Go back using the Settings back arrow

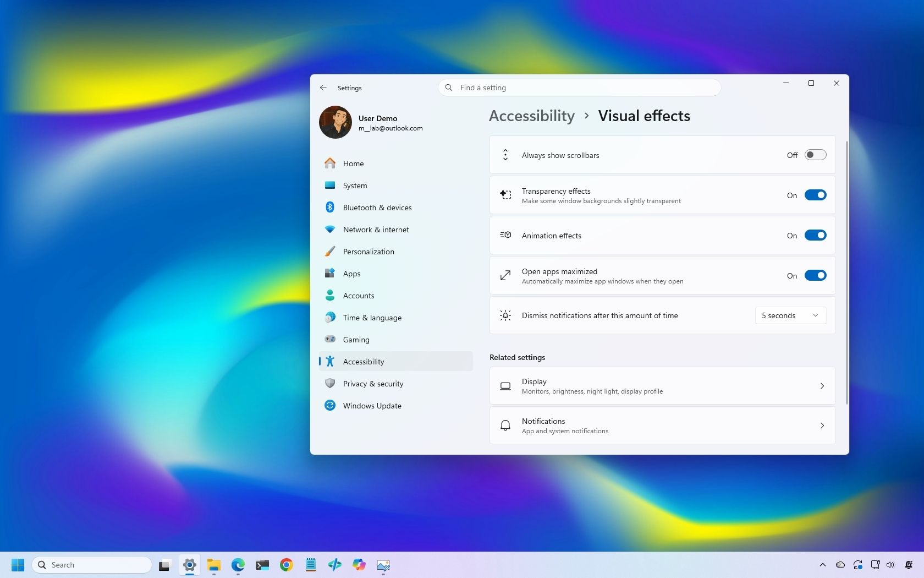[323, 88]
